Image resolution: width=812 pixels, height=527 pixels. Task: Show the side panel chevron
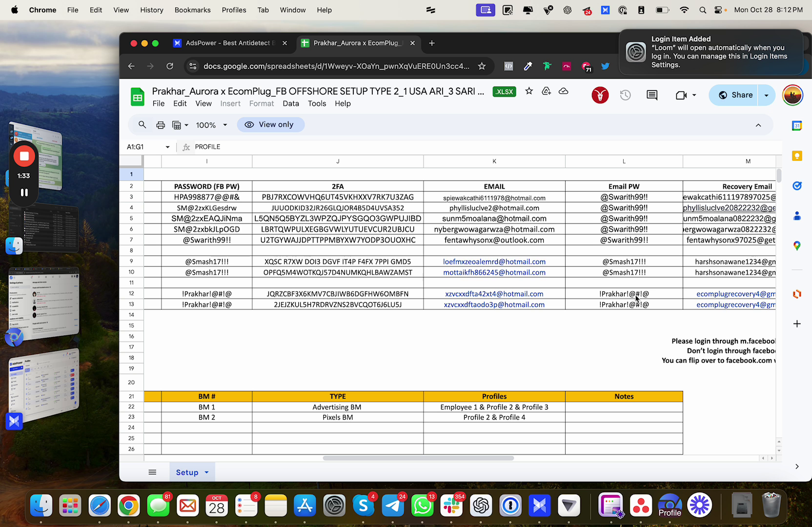797,466
